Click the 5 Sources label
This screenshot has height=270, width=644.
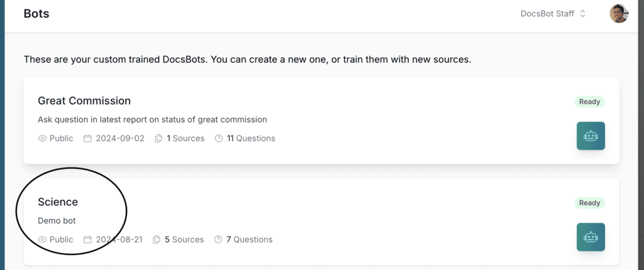point(184,239)
